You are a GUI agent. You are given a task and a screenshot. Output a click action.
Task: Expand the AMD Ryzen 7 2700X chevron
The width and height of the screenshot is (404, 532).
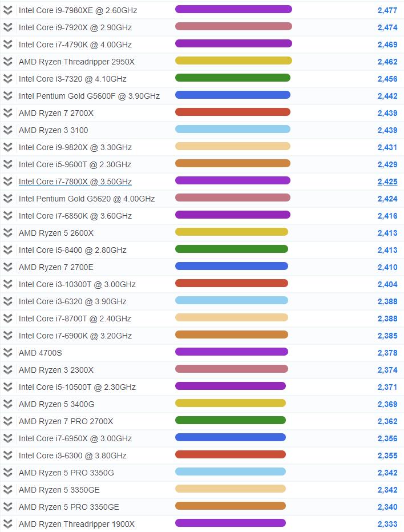point(8,113)
